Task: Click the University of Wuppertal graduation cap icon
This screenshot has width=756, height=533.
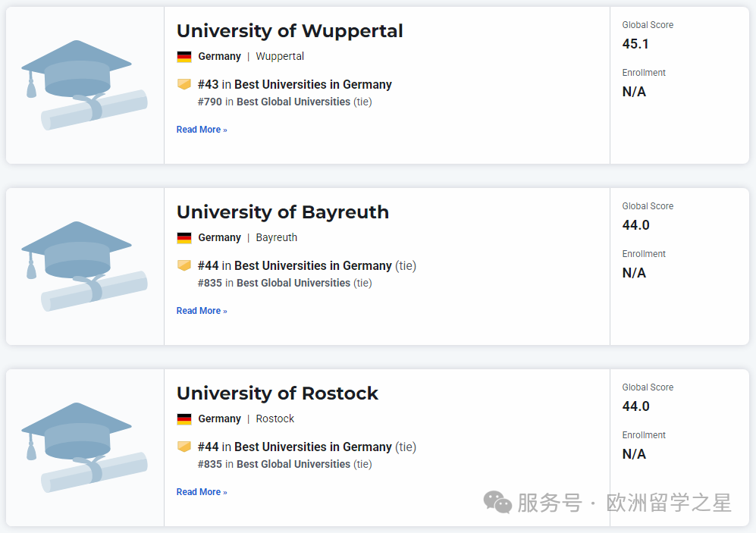Action: click(83, 84)
